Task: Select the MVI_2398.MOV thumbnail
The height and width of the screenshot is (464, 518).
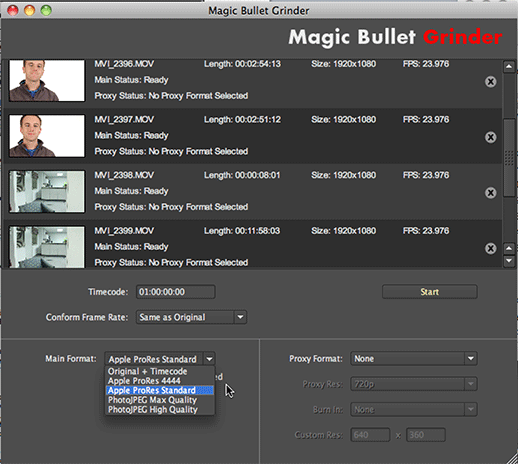Action: pos(47,191)
